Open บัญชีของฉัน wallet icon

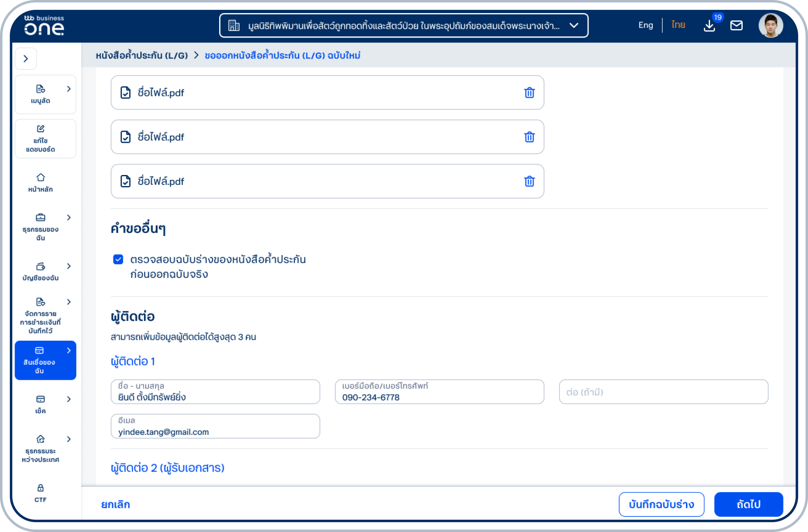click(x=40, y=266)
